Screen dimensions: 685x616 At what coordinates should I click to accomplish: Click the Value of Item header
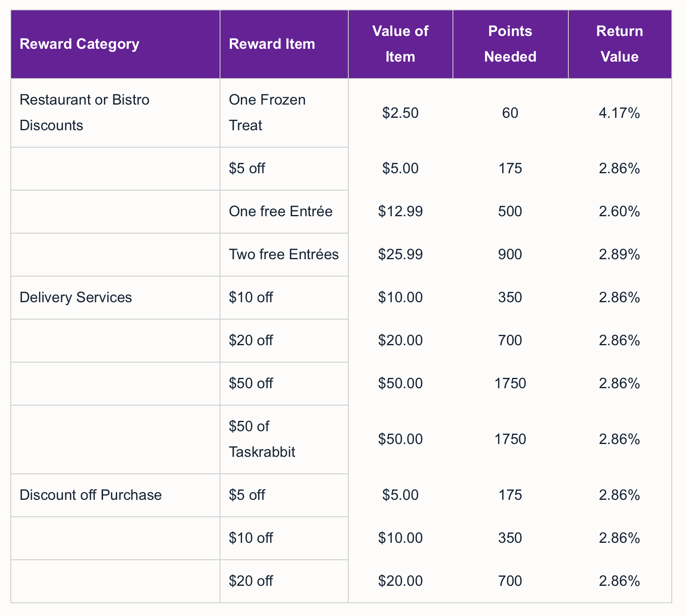[400, 44]
